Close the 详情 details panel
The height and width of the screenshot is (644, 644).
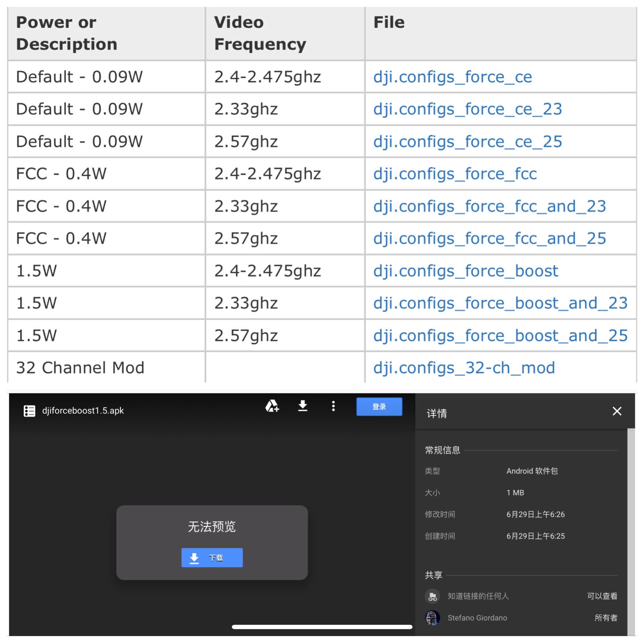coord(617,411)
